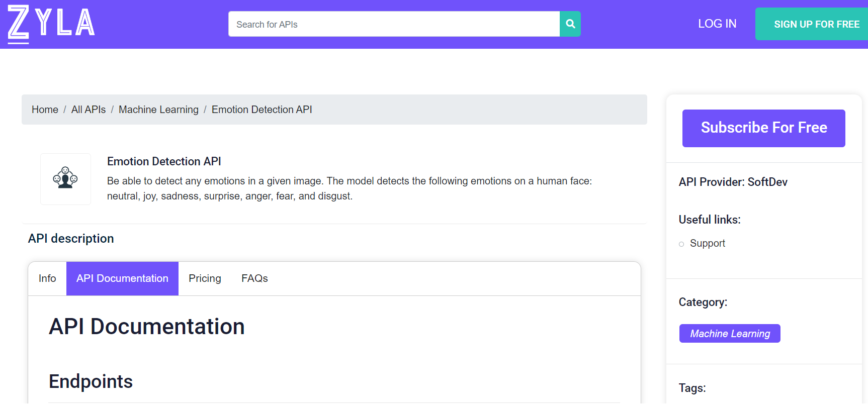Open Machine Learning breadcrumb link
The image size is (868, 408).
coord(158,110)
